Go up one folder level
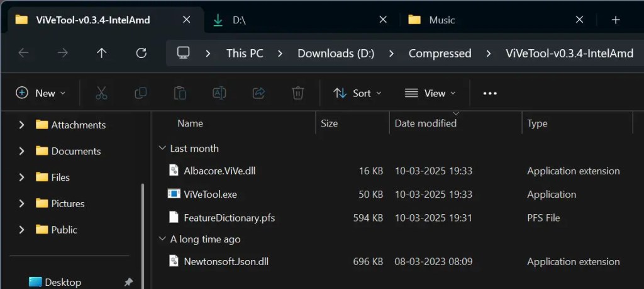The width and height of the screenshot is (644, 289). coord(101,53)
